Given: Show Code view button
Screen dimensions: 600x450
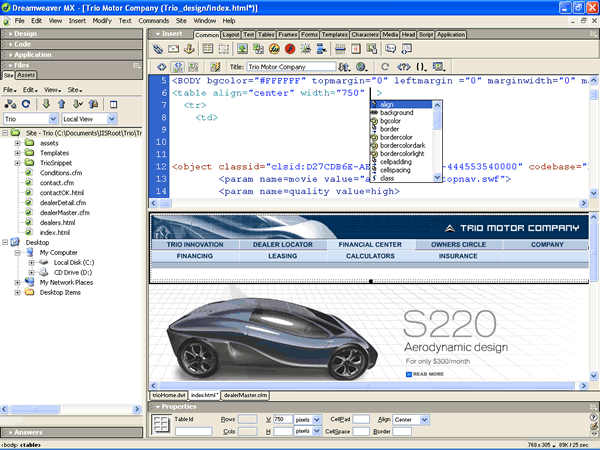Looking at the screenshot, I should click(161, 67).
